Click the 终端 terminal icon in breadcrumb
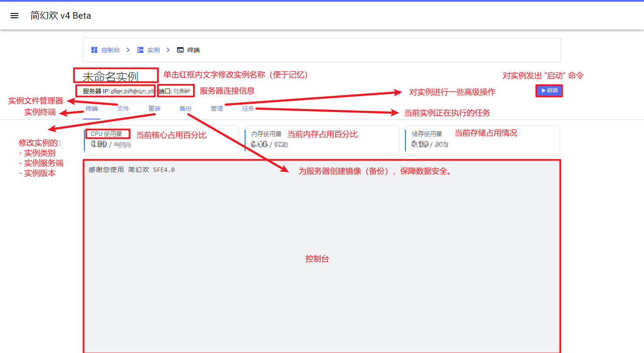644x353 pixels. click(180, 50)
